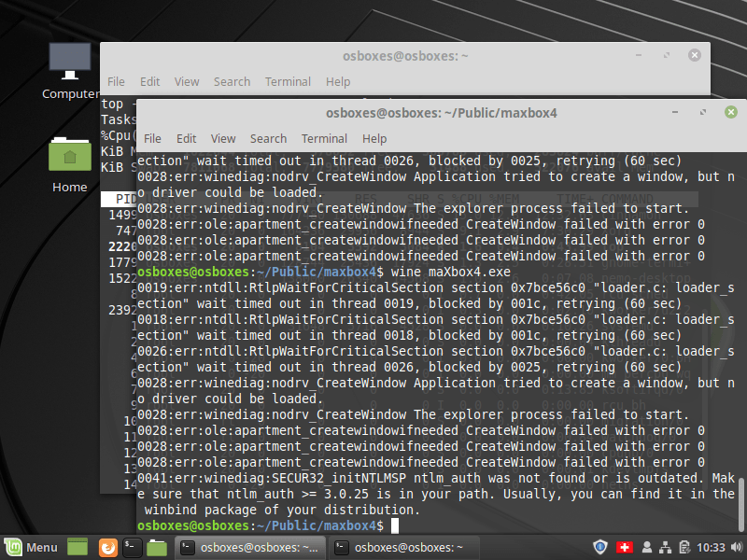Launch Firefox from the panel

pyautogui.click(x=107, y=547)
